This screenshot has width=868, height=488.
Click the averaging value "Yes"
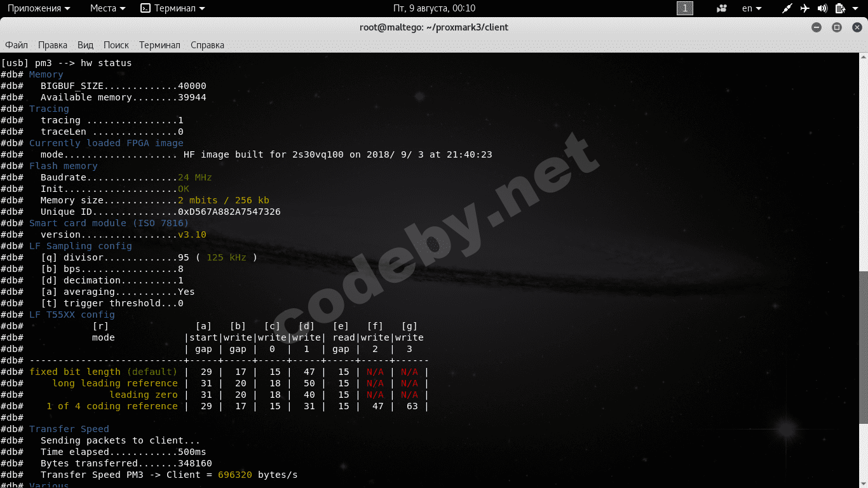(x=186, y=292)
